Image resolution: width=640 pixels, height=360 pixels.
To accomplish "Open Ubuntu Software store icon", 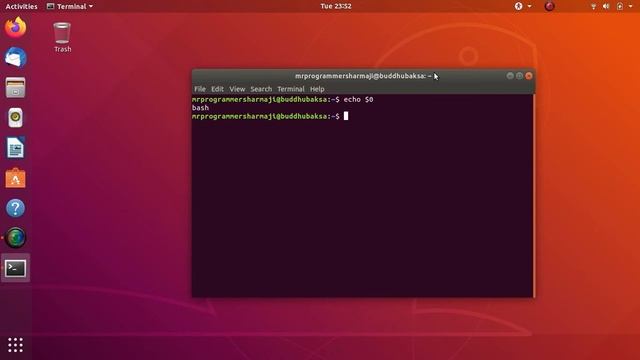I will pyautogui.click(x=16, y=178).
